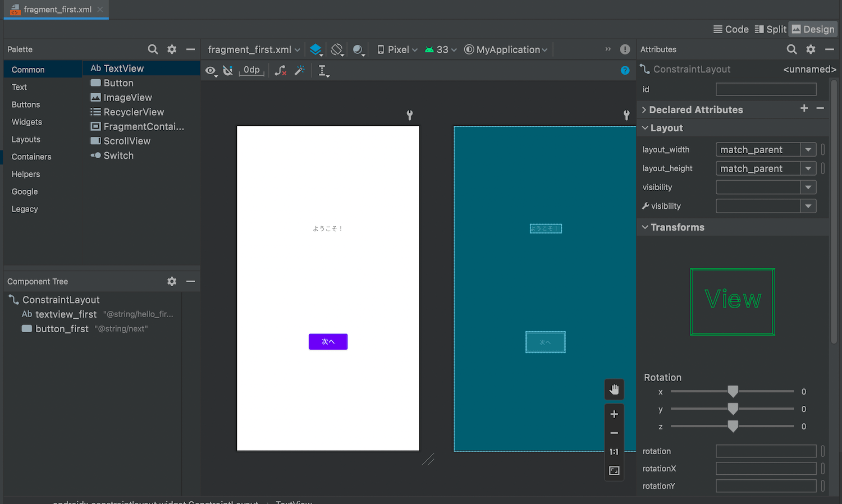
Task: Close the fragment_first.xml tab
Action: (x=100, y=10)
